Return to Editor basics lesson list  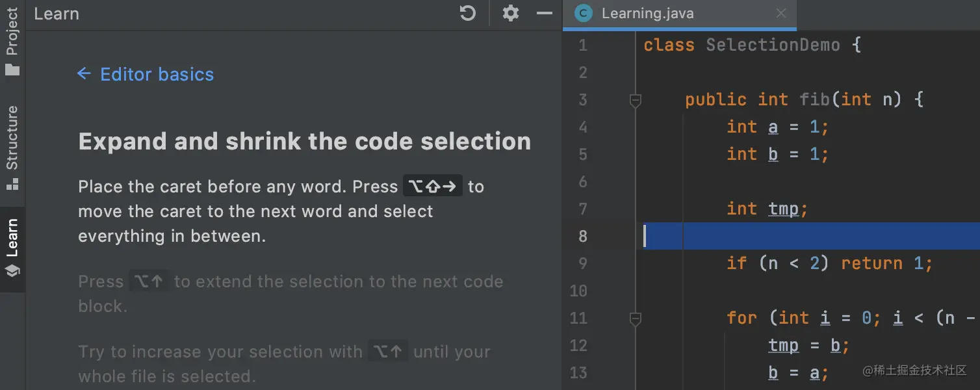(x=156, y=74)
